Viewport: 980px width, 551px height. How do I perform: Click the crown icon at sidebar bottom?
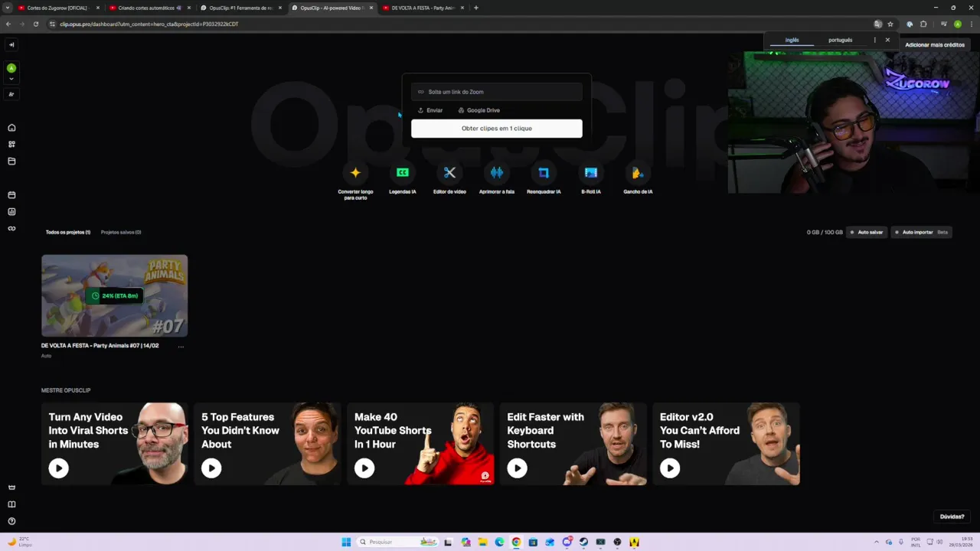(11, 487)
